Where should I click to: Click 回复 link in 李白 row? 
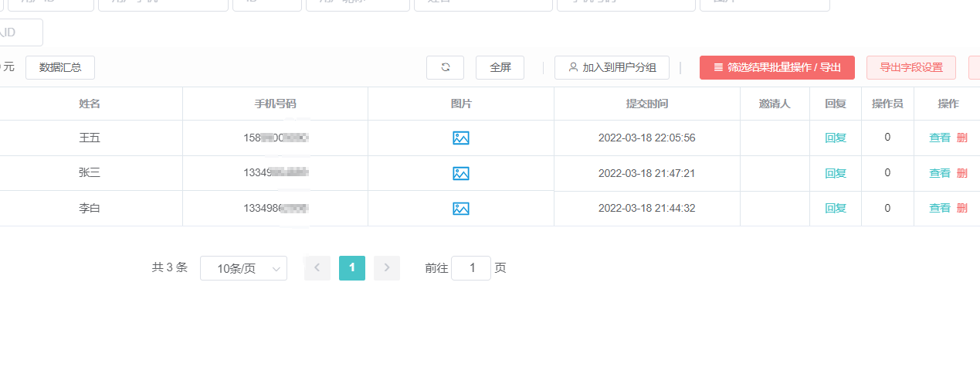click(x=836, y=208)
